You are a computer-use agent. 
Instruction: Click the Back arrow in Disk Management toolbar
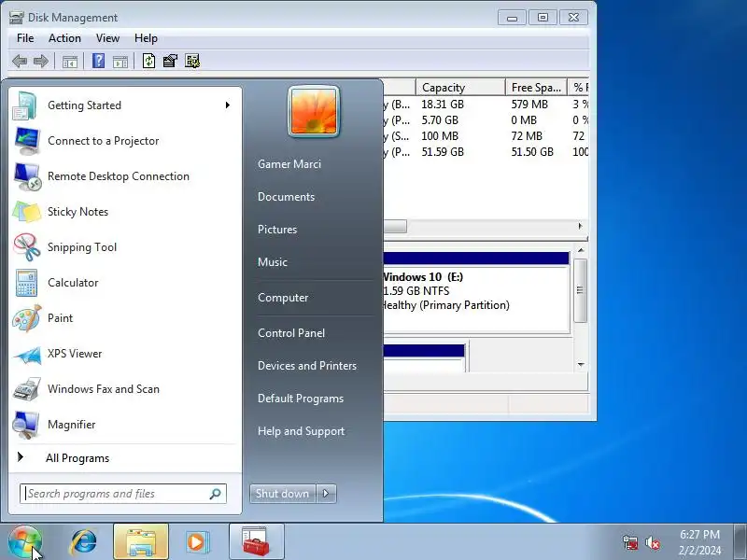pos(20,61)
